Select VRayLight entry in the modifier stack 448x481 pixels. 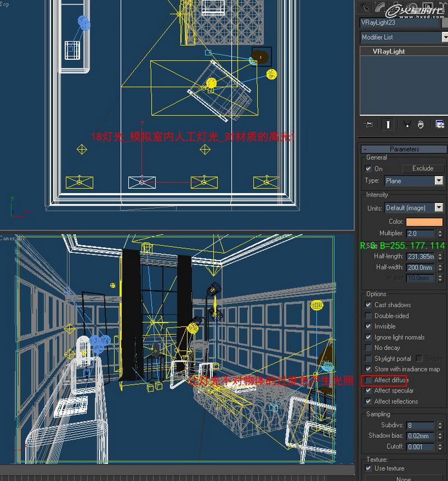(x=389, y=52)
